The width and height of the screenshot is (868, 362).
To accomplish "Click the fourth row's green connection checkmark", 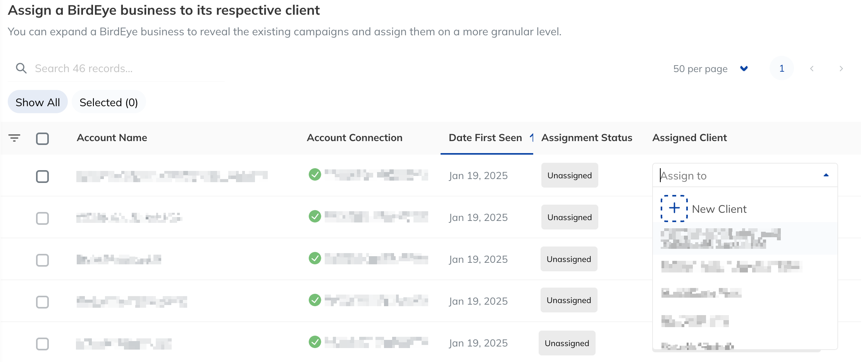I will click(315, 300).
